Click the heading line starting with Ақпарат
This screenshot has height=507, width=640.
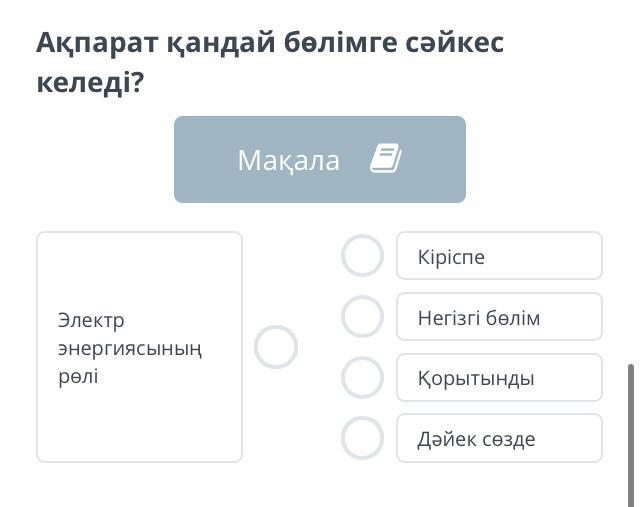(x=269, y=43)
